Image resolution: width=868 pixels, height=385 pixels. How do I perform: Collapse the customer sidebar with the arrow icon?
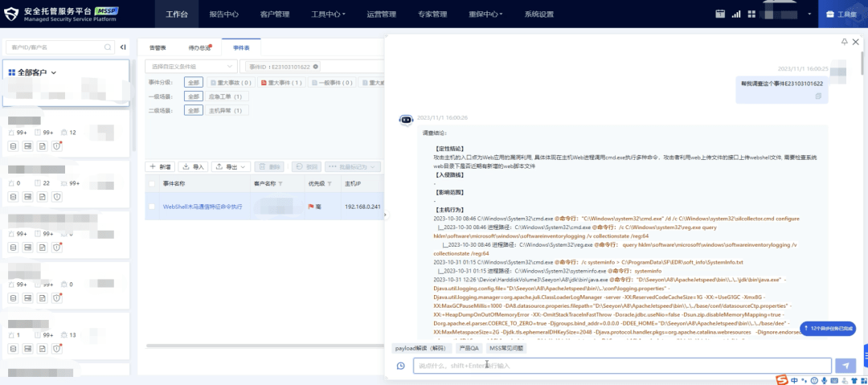tap(123, 47)
